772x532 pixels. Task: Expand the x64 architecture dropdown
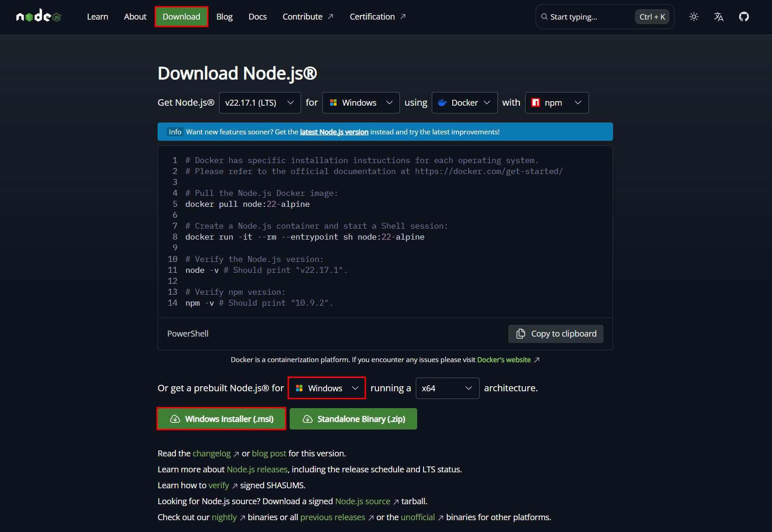click(447, 388)
